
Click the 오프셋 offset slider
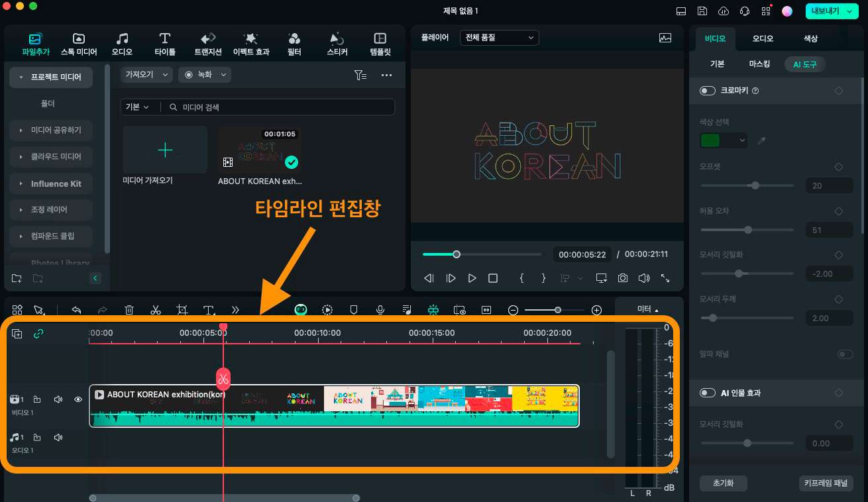click(747, 185)
